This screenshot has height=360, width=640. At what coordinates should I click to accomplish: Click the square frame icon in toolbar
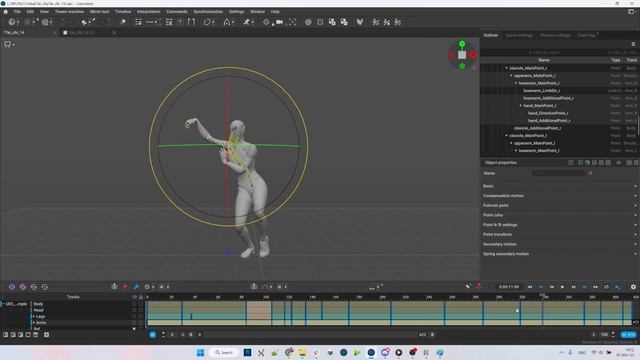click(x=320, y=22)
